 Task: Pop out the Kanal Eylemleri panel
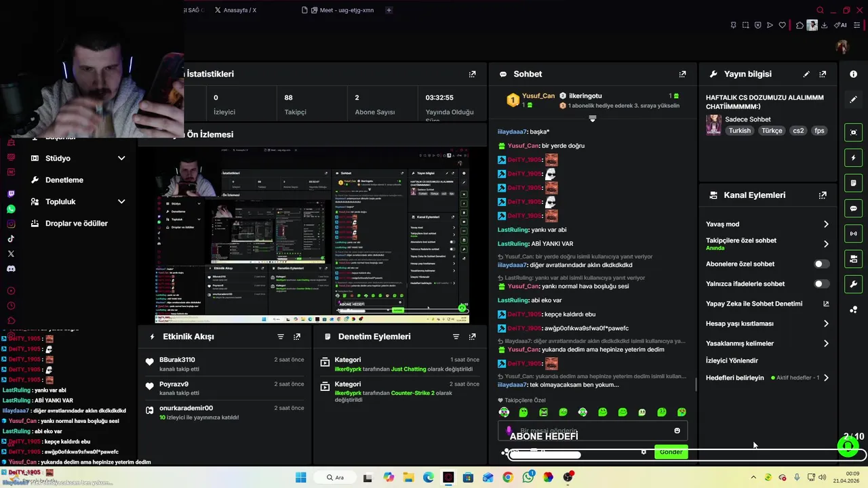pos(823,195)
